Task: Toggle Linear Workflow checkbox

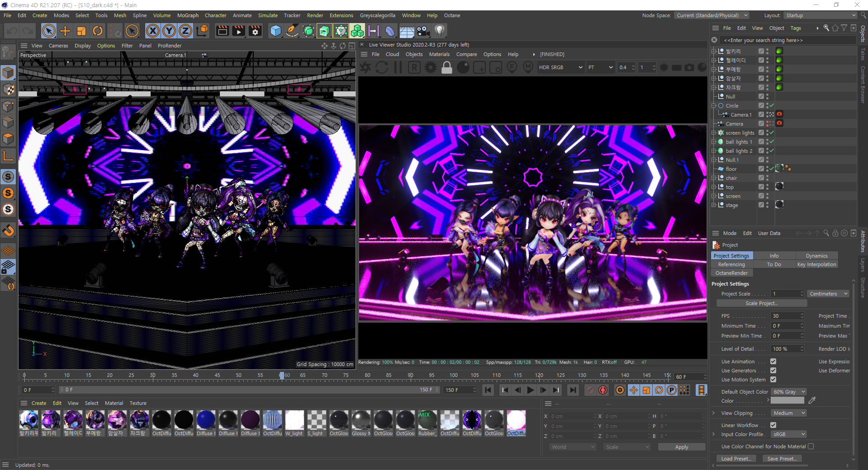Action: (x=773, y=425)
